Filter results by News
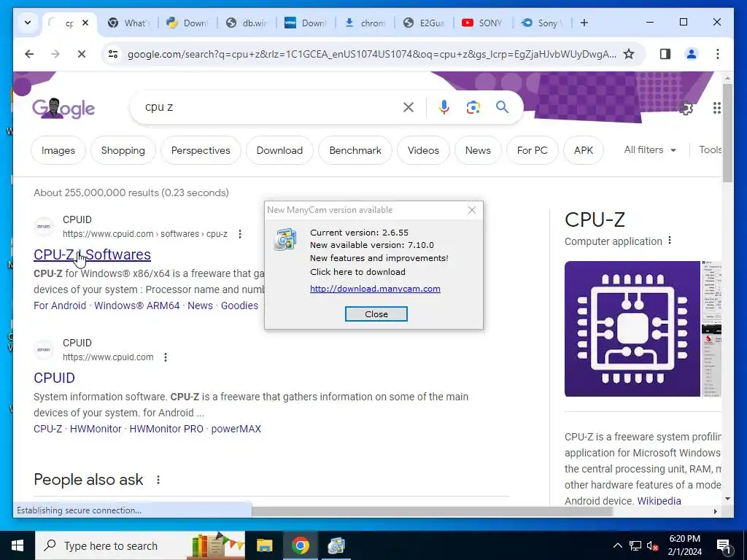The image size is (747, 560). [x=478, y=150]
